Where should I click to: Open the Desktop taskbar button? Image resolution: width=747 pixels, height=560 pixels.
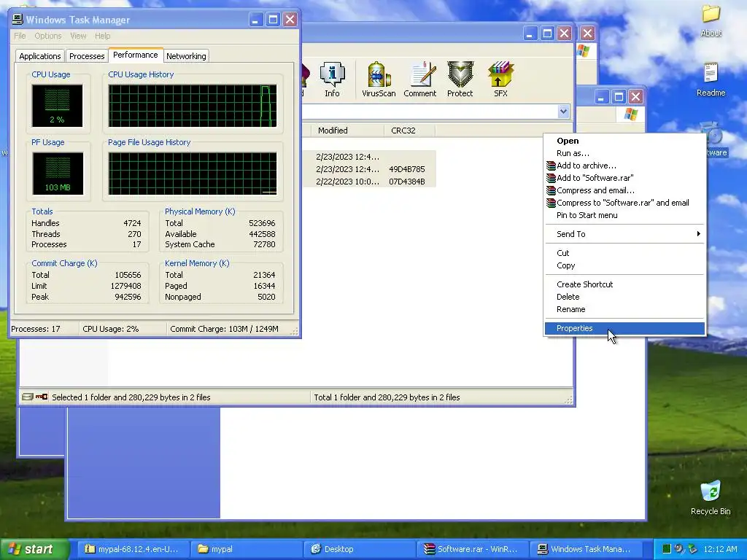(360, 549)
